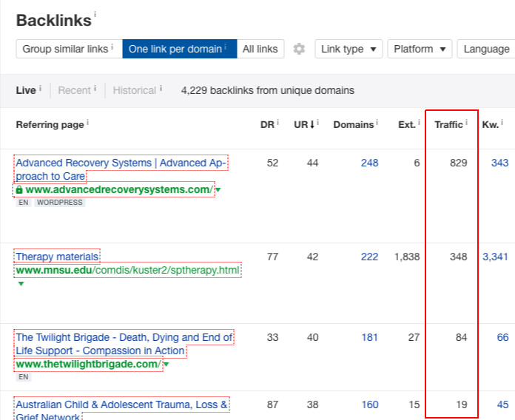Click keywords value 3,341
Viewport: 515px width, 420px height.
(x=495, y=257)
